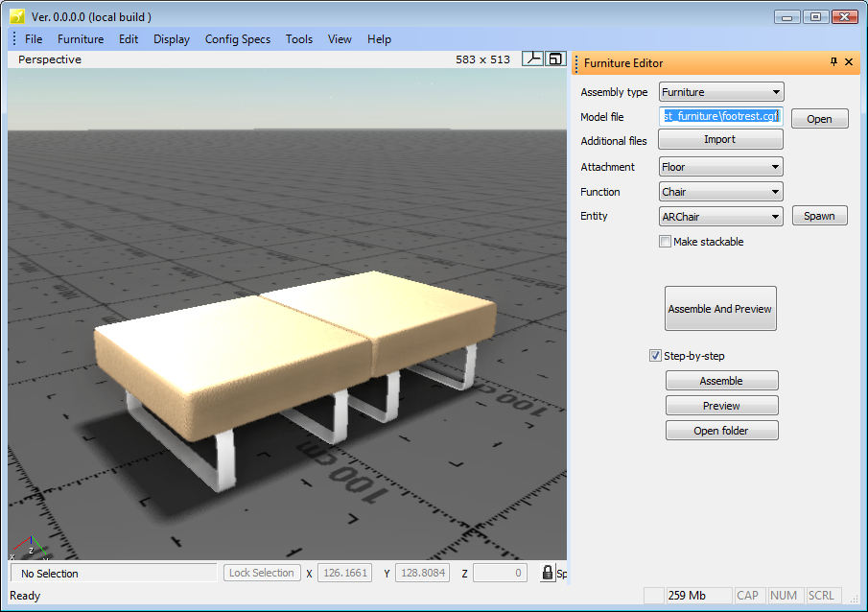This screenshot has height=612, width=868.
Task: Open the Config Specs menu
Action: [238, 39]
